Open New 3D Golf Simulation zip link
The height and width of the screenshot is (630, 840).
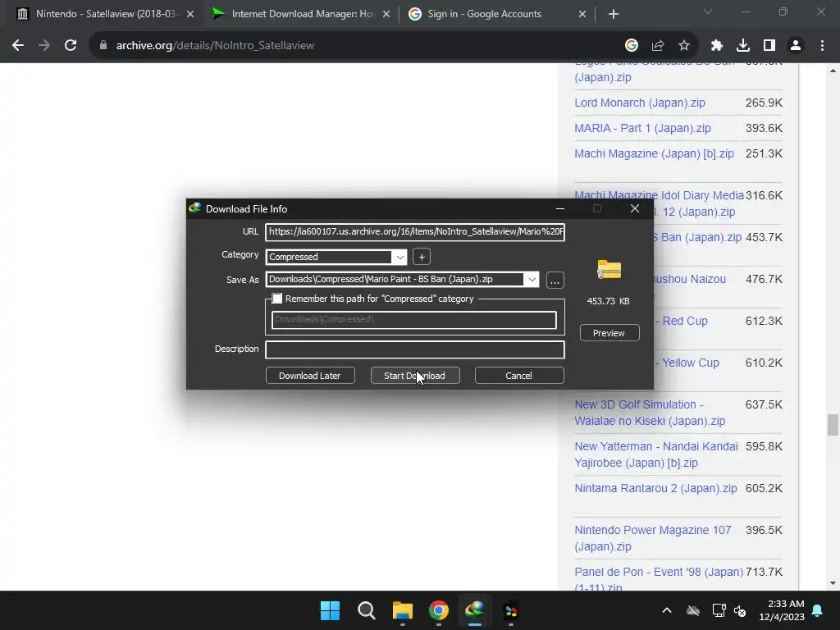(650, 413)
